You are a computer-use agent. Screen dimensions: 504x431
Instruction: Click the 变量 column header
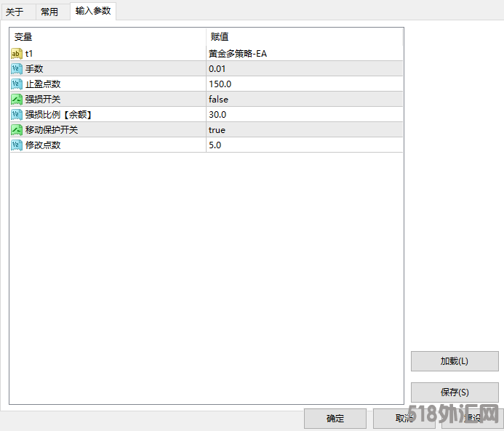tap(108, 37)
